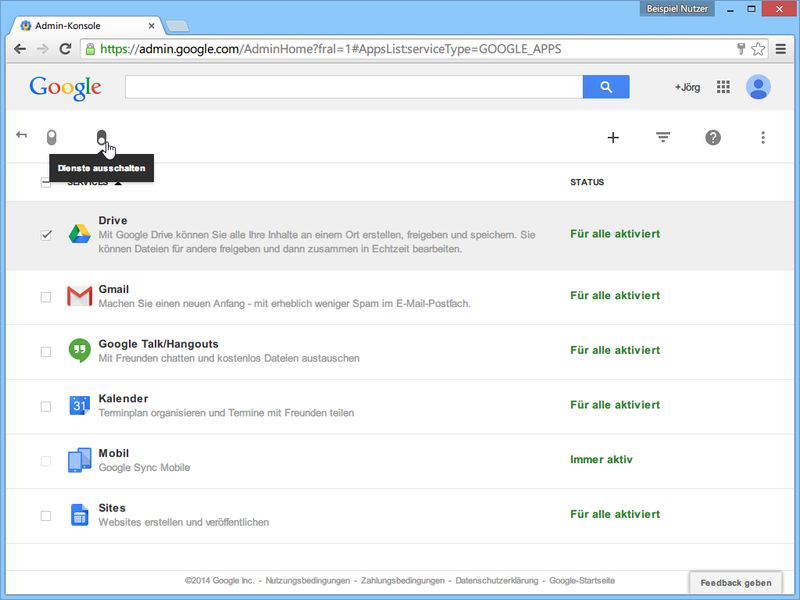
Task: Open help with the question mark icon
Action: [713, 137]
